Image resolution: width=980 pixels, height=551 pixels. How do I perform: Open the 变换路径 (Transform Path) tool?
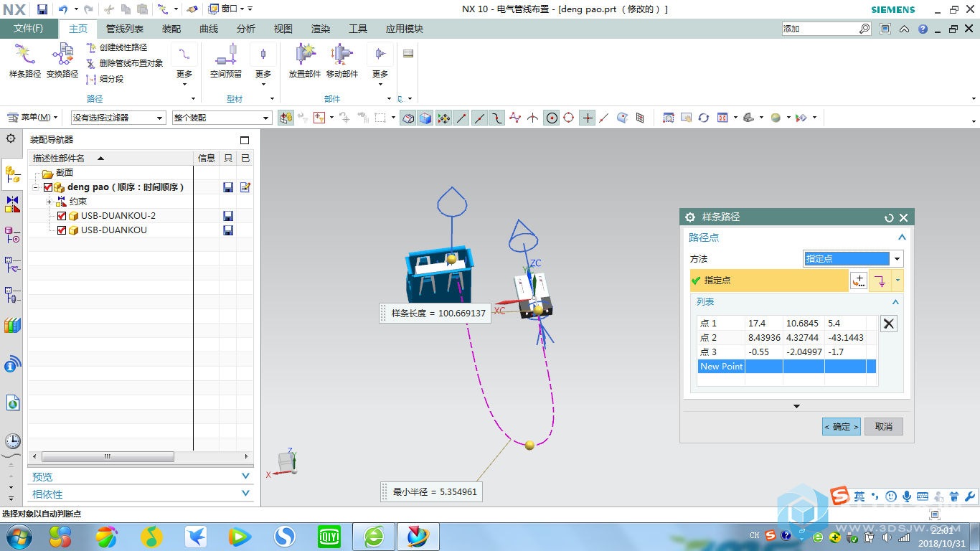pos(62,61)
